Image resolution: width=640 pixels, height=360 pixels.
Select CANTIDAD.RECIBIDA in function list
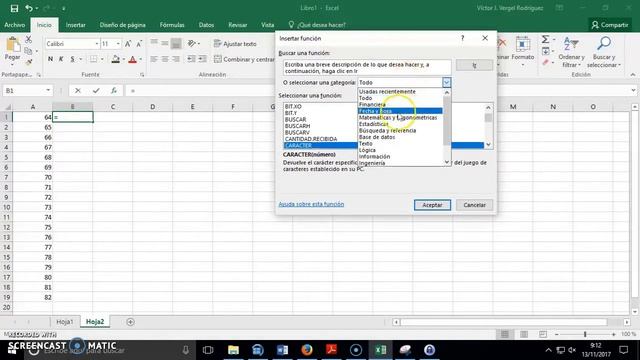coord(311,139)
